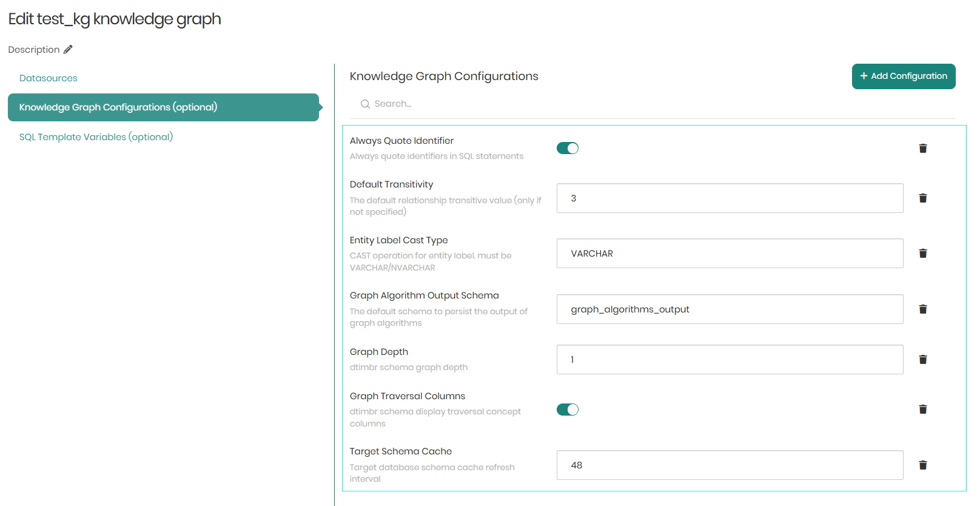Remove the Target Schema Cache setting
Screen dimensions: 980x506
[922, 465]
